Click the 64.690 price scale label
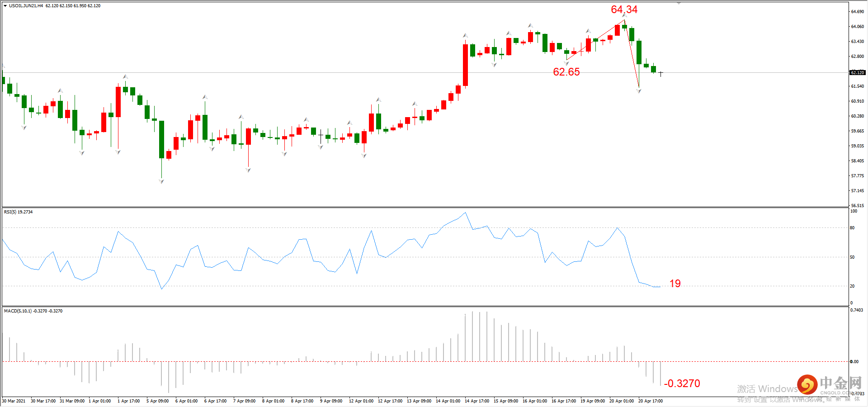The height and width of the screenshot is (407, 868). click(x=857, y=12)
